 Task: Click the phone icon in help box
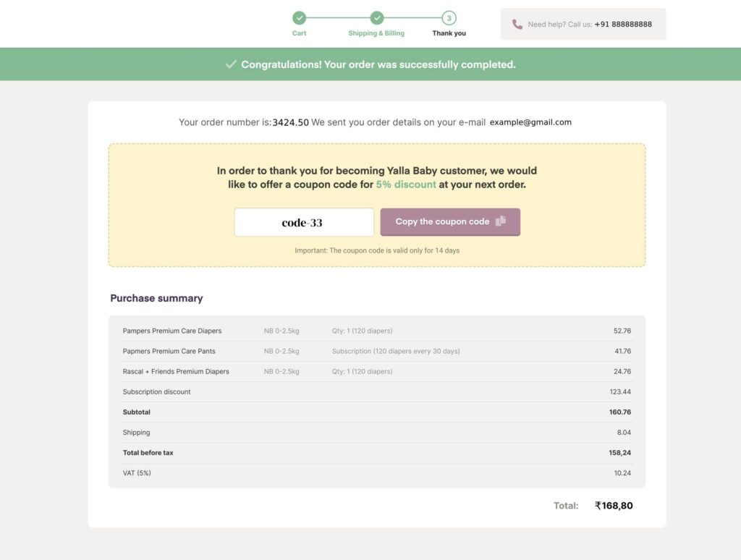517,24
